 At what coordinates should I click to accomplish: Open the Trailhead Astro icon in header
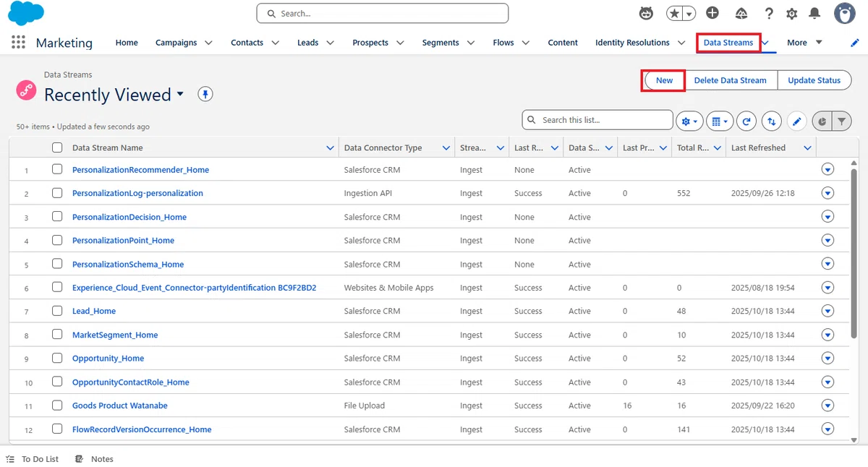click(x=647, y=13)
